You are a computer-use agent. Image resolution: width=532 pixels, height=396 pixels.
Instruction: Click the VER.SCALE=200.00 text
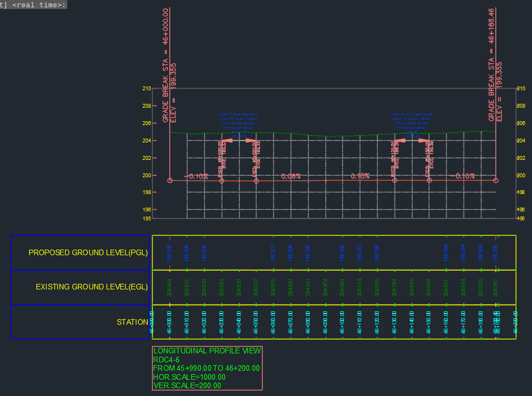pos(187,385)
